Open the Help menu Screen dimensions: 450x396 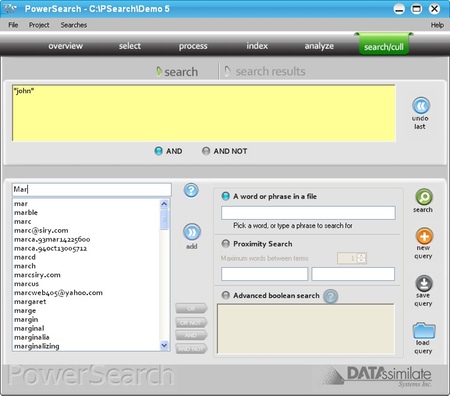click(x=437, y=25)
